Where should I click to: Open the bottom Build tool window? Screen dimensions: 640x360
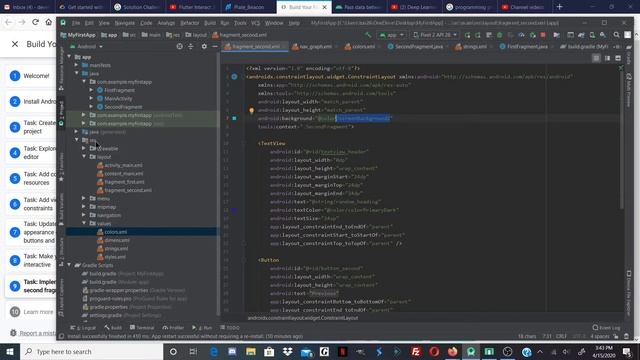(x=113, y=328)
